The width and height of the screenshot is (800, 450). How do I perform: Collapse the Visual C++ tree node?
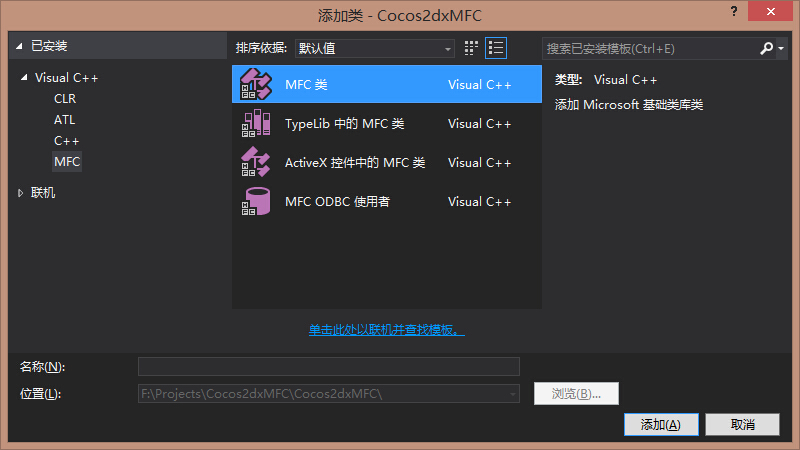24,78
